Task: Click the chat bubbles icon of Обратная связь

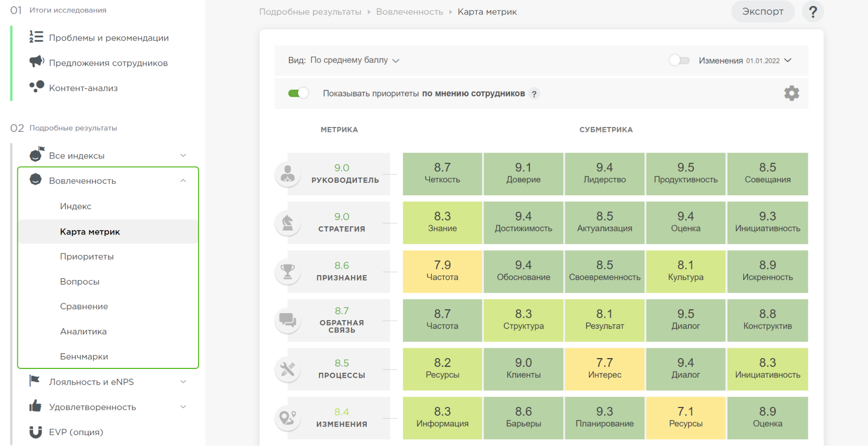Action: click(288, 321)
